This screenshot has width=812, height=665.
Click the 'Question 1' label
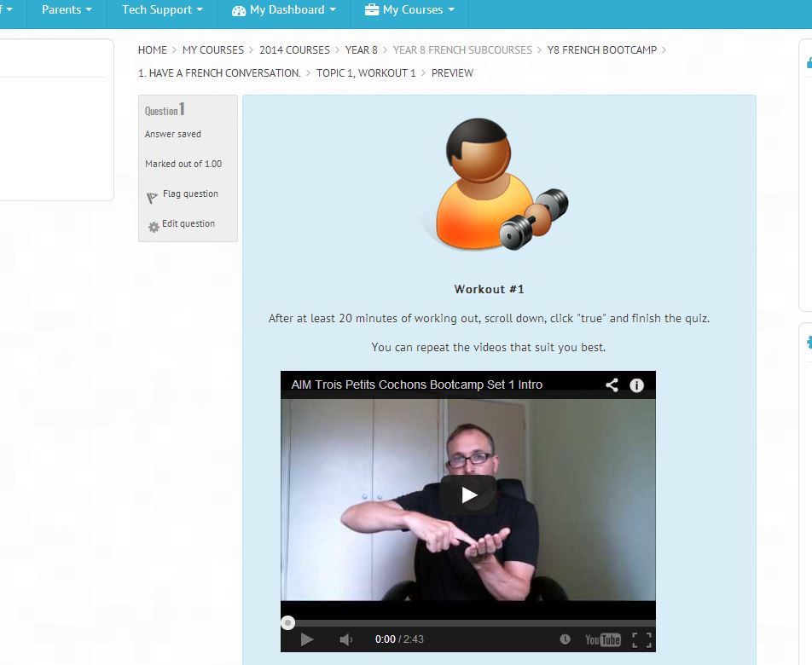165,110
